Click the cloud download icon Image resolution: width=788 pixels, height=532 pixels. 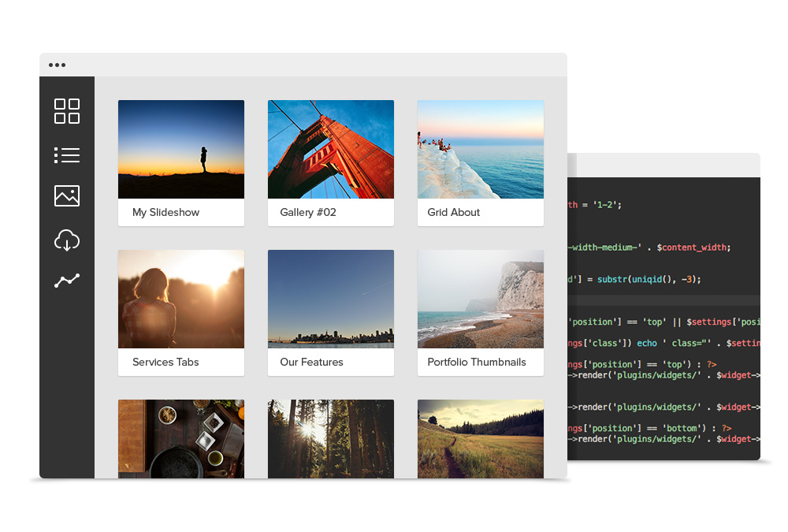click(x=67, y=240)
